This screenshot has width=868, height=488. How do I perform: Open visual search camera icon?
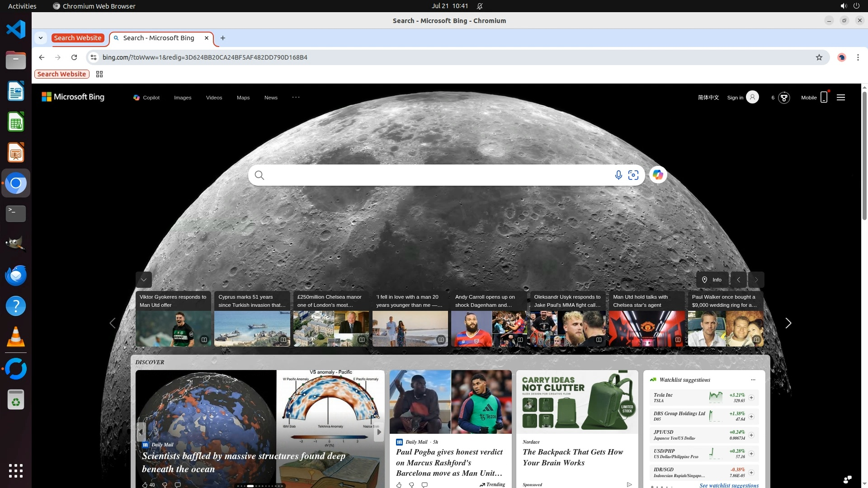click(633, 175)
